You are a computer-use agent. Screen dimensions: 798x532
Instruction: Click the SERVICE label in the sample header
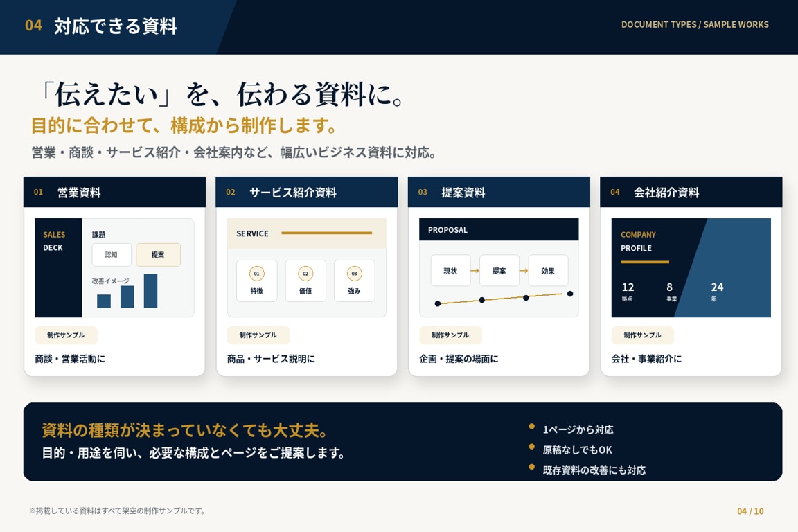click(252, 233)
